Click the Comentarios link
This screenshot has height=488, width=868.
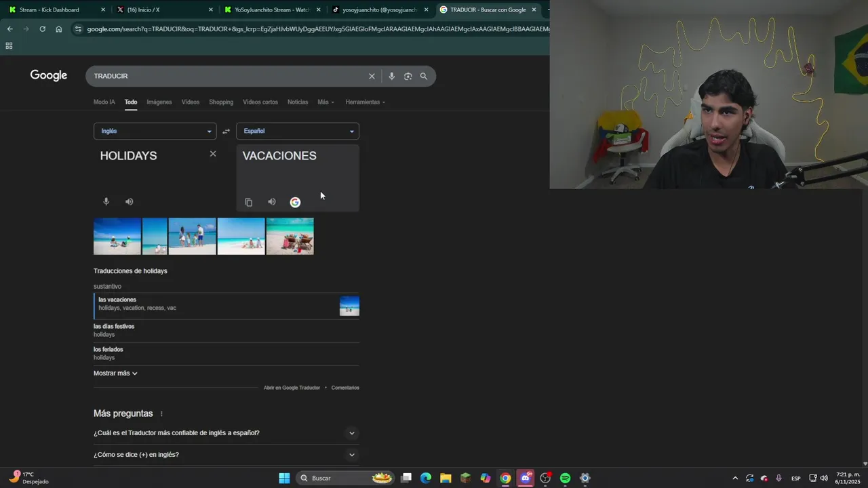coord(345,388)
